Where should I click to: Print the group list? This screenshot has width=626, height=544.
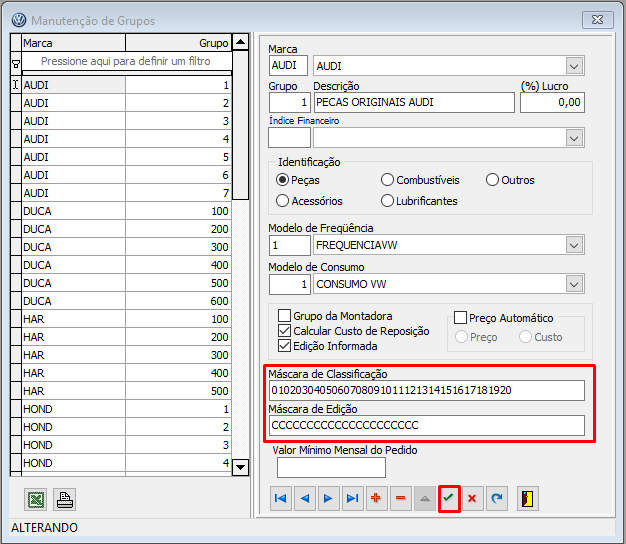(65, 499)
